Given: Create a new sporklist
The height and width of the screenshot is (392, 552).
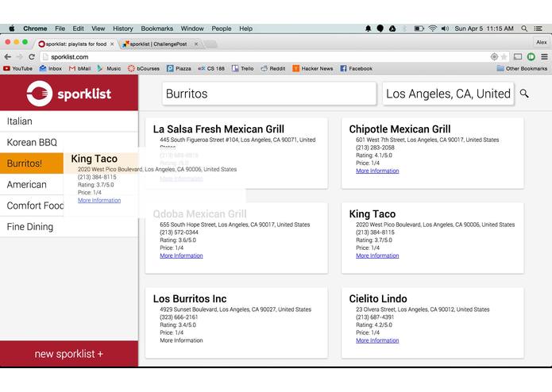Looking at the screenshot, I should click(69, 354).
